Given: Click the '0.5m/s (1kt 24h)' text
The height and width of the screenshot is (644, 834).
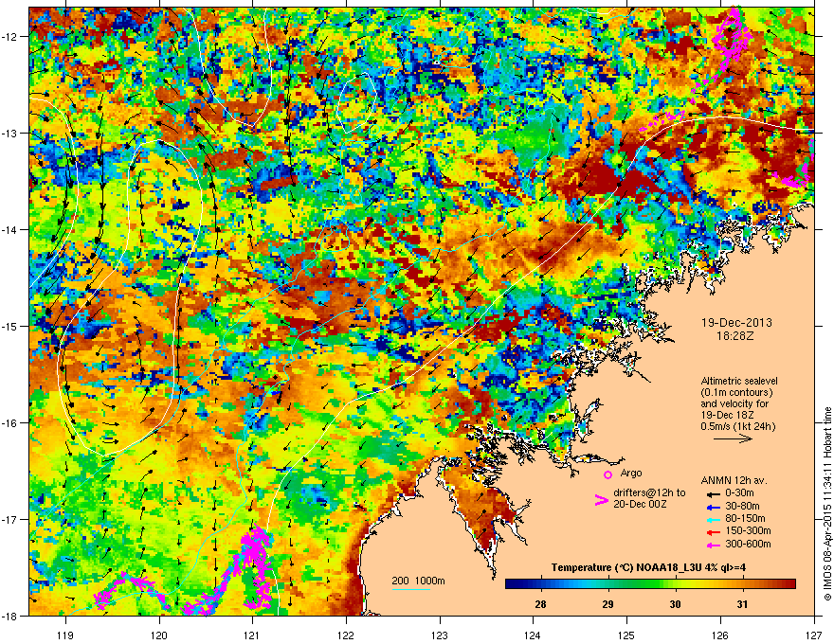Looking at the screenshot, I should pos(738,426).
